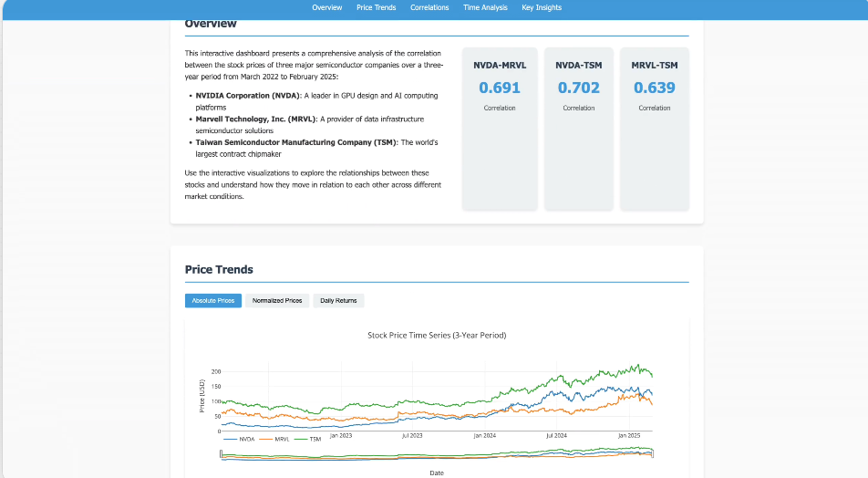Toggle TSM series in chart legend
This screenshot has width=868, height=478.
pos(308,439)
